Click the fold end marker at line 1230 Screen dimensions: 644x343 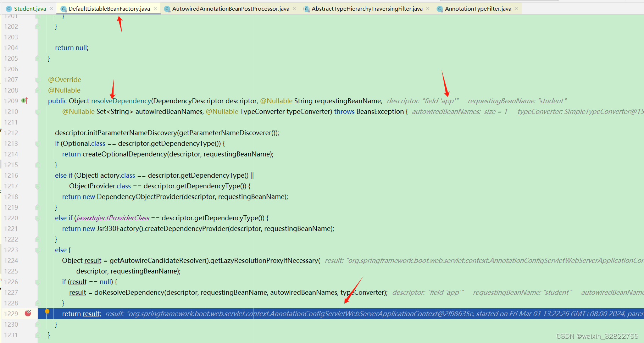pos(38,325)
